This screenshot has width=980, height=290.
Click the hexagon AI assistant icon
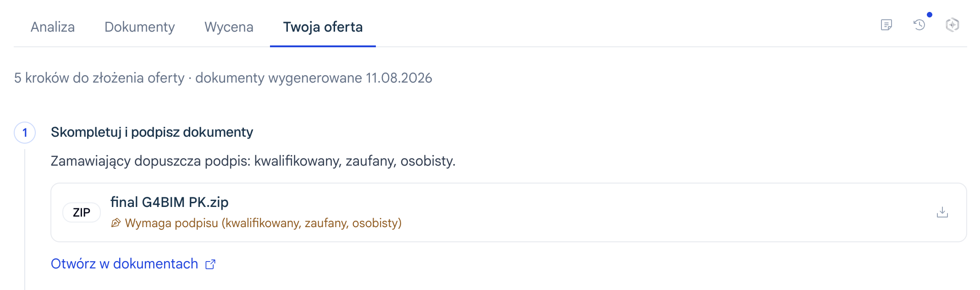[x=952, y=25]
